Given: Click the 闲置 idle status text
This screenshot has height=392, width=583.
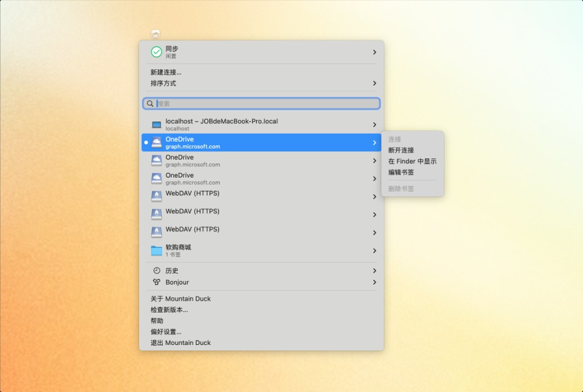Looking at the screenshot, I should 171,57.
